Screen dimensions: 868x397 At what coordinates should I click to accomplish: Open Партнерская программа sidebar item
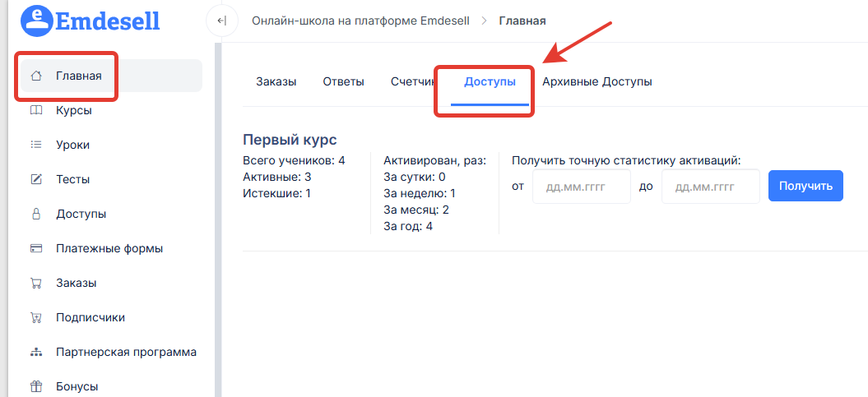[126, 352]
